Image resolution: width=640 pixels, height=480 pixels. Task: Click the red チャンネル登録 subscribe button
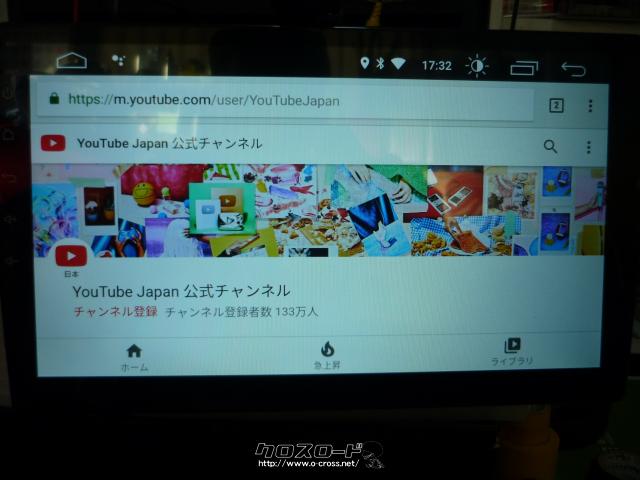click(x=116, y=312)
